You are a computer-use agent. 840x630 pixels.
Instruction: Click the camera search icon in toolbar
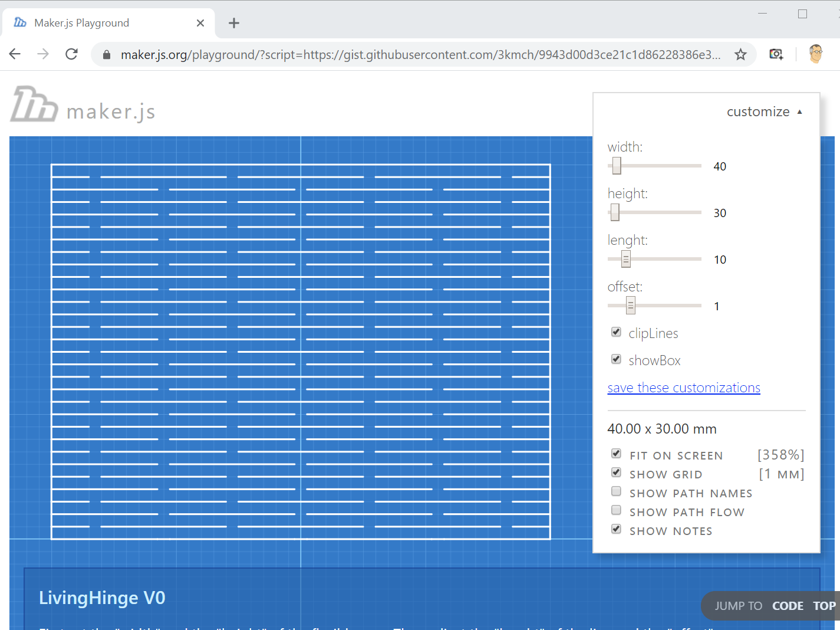click(776, 54)
